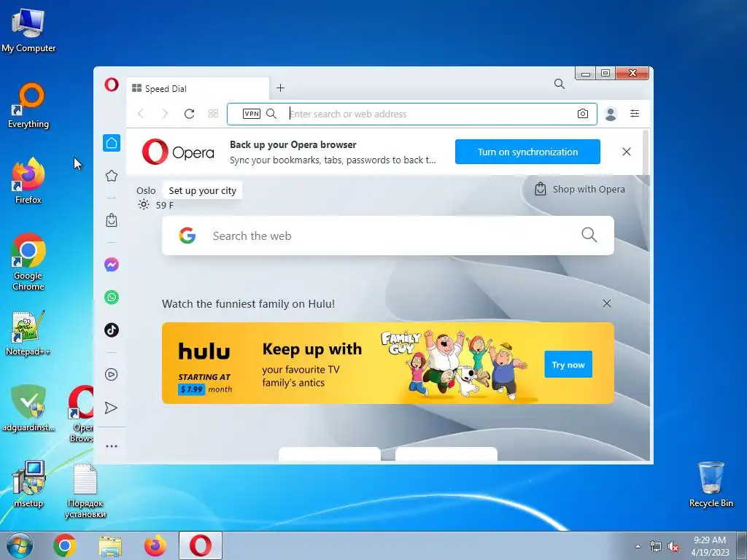Click the Google search magnifier button

pyautogui.click(x=589, y=235)
